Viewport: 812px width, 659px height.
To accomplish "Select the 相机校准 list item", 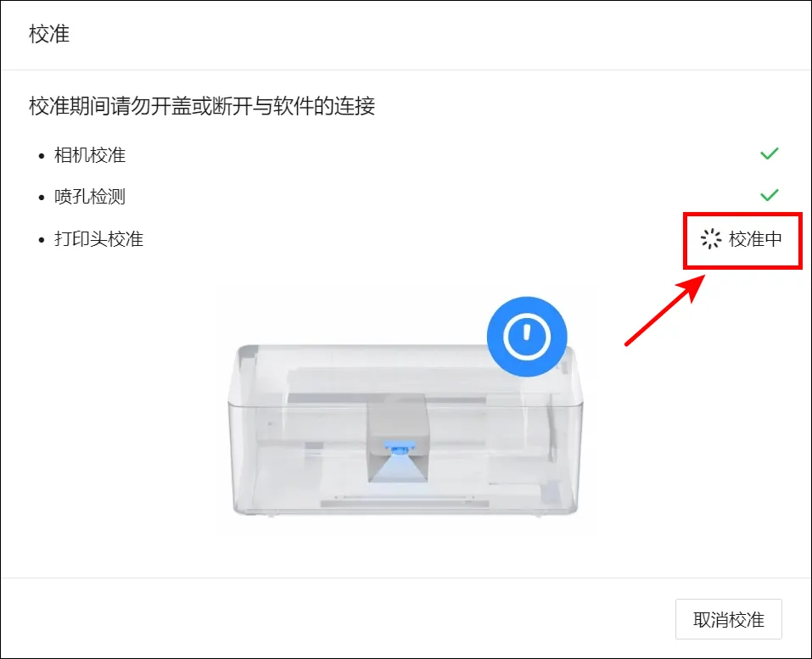I will click(x=90, y=155).
